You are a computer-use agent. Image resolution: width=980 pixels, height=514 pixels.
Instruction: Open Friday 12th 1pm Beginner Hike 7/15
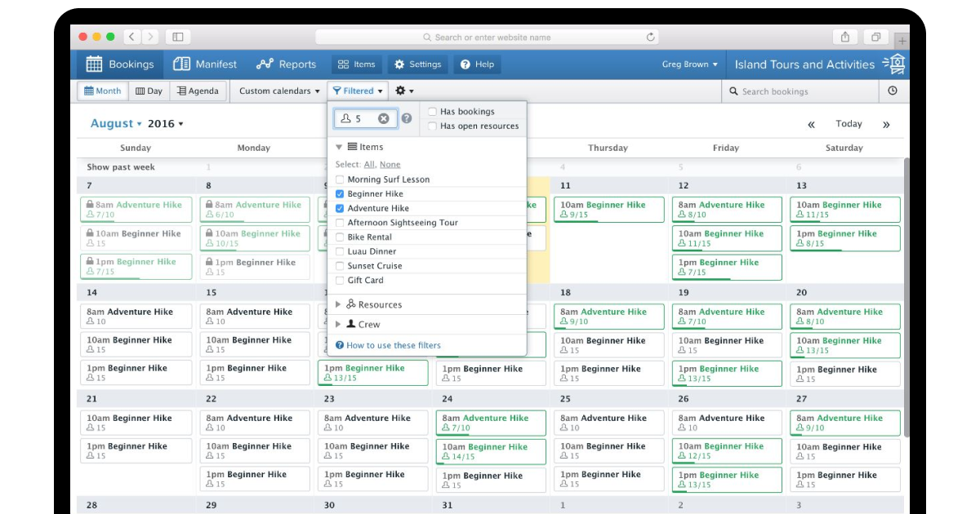click(727, 267)
